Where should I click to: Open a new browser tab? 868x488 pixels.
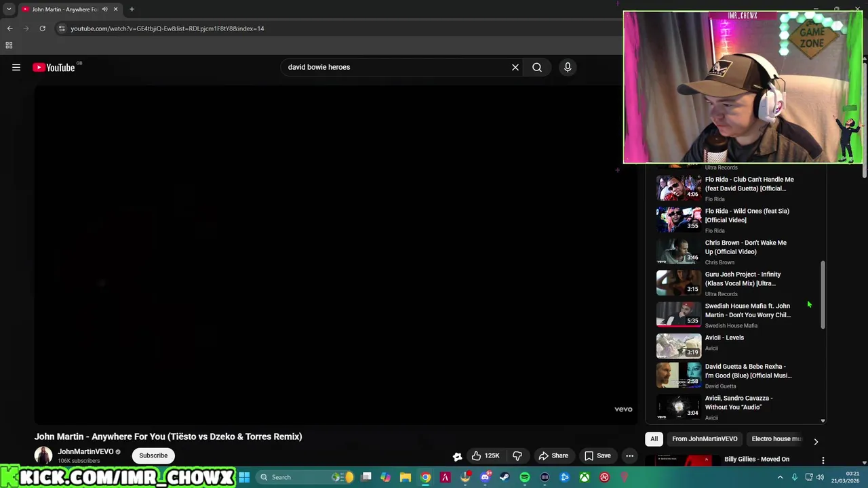[132, 9]
